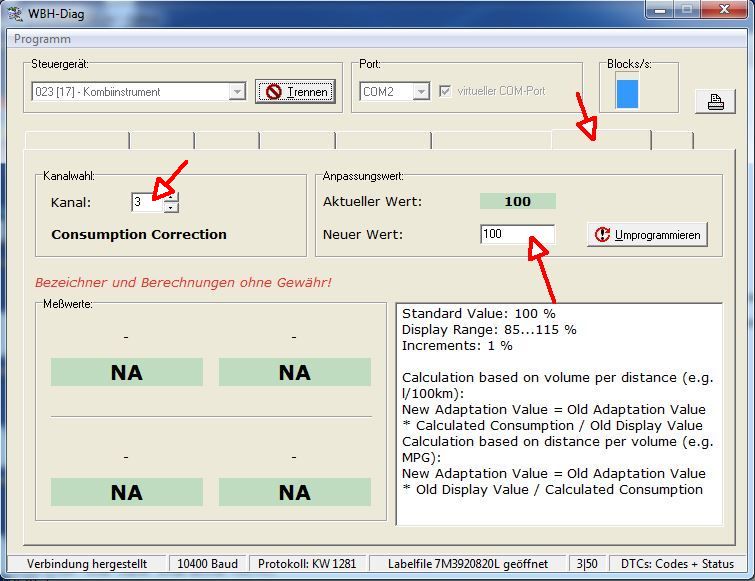Click the blue Blocks/s indicator
This screenshot has width=755, height=581.
[x=627, y=93]
